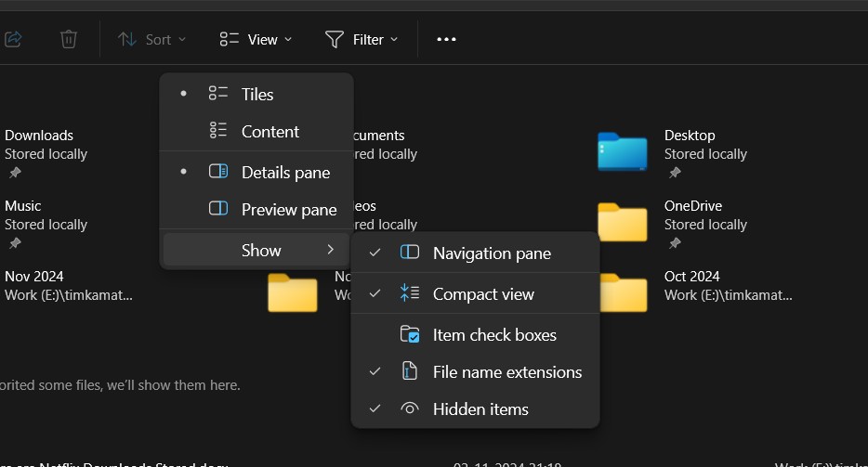Image resolution: width=868 pixels, height=467 pixels.
Task: Toggle the Details pane option
Action: coord(256,172)
